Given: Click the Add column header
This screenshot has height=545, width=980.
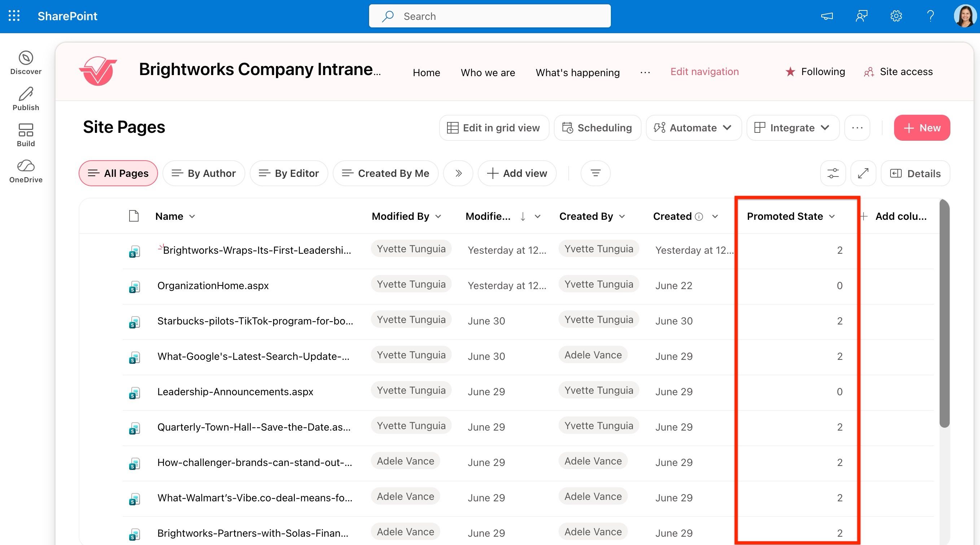Looking at the screenshot, I should (893, 217).
